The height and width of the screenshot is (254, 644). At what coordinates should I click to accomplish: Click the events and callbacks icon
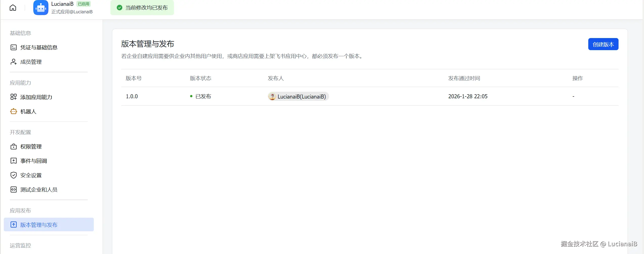coord(14,161)
